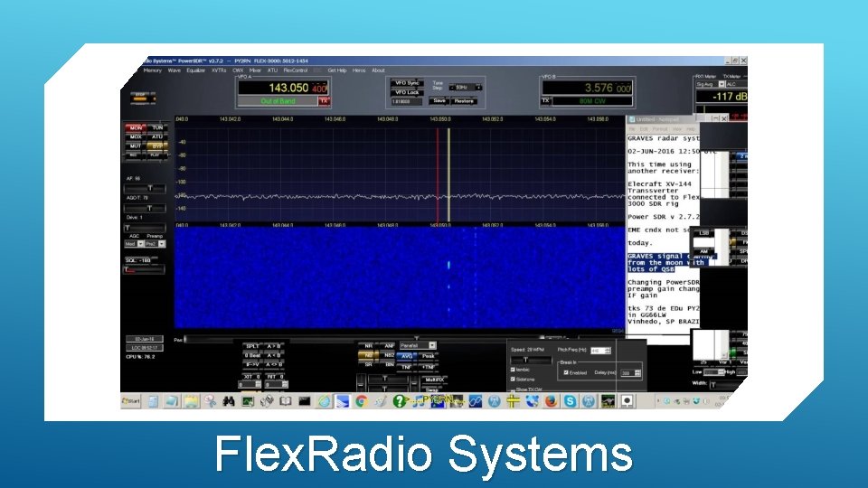Open the XVTRs menu
This screenshot has width=868, height=488.
pos(219,70)
